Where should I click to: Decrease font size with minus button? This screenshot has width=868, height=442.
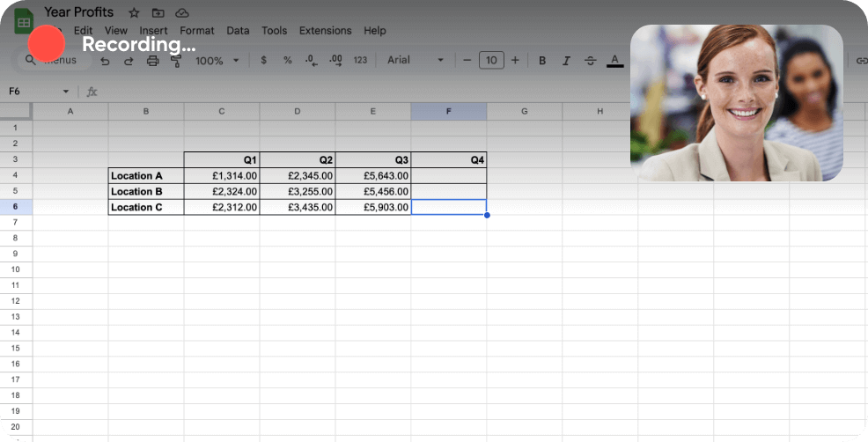click(467, 61)
